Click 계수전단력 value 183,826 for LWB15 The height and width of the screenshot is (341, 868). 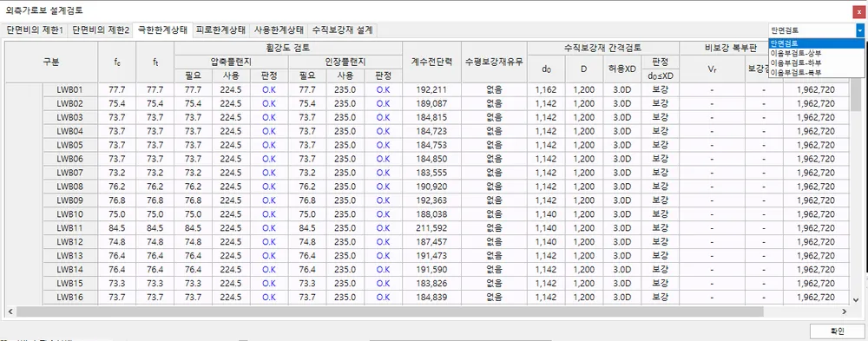click(x=431, y=283)
